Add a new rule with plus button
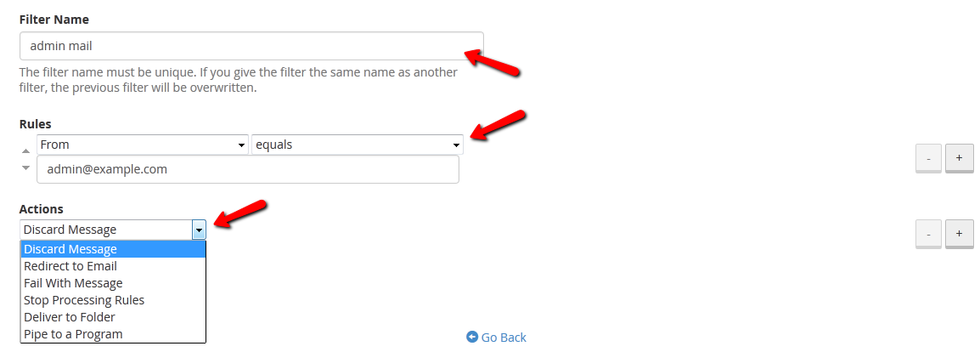980x352 pixels. point(959,158)
